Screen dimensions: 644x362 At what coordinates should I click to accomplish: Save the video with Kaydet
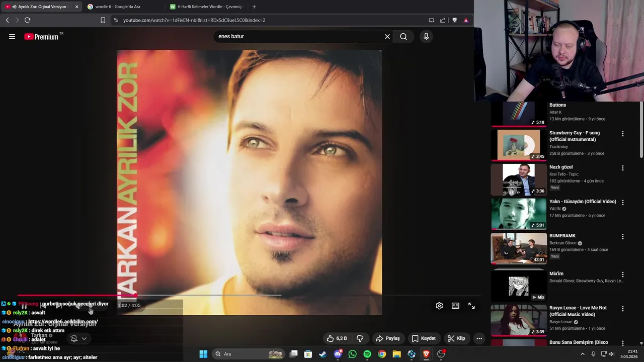(424, 338)
